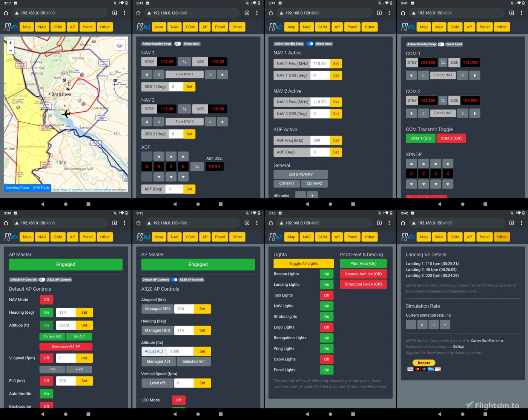Click browser home icon on COM 1 screen

403,13
